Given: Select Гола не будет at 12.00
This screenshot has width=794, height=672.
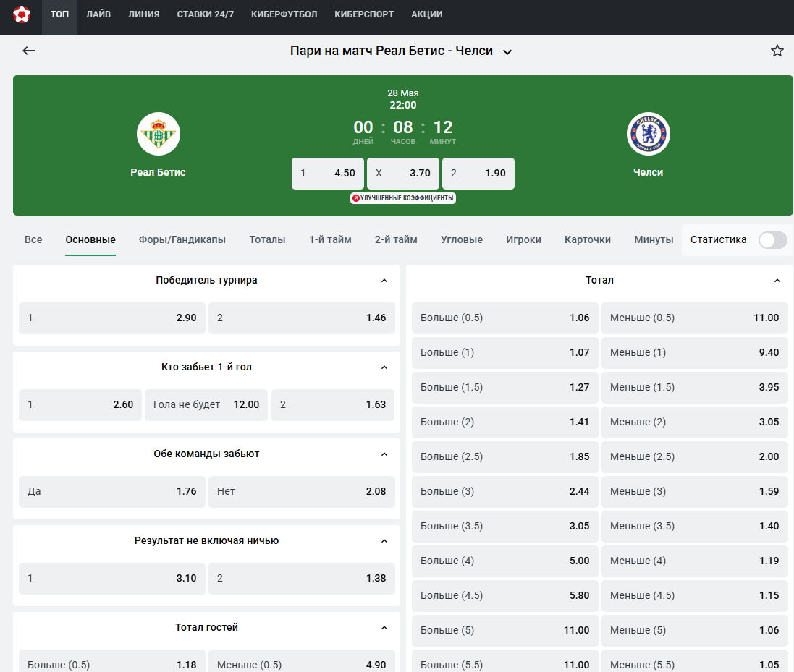Looking at the screenshot, I should pyautogui.click(x=206, y=405).
